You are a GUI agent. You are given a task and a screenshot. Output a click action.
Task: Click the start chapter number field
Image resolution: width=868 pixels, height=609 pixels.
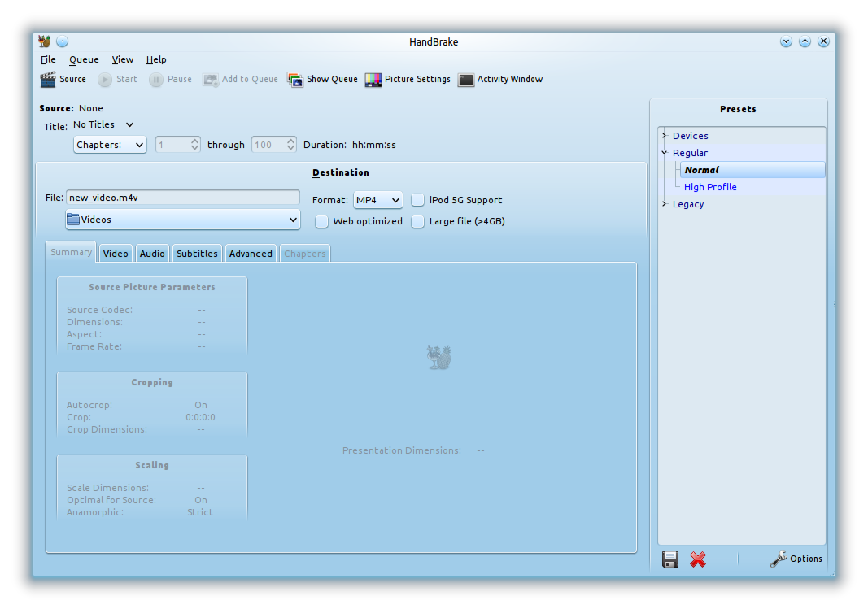(x=172, y=145)
